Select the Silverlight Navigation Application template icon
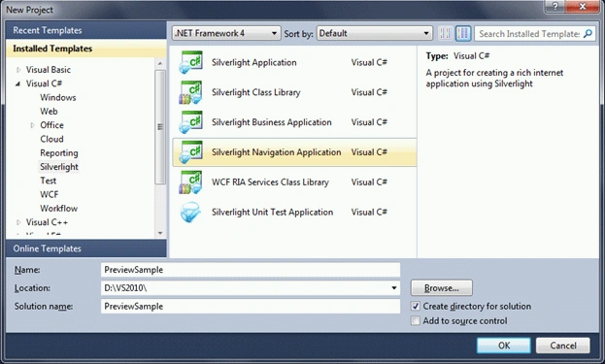Screen dimensions: 605x364 (190, 152)
